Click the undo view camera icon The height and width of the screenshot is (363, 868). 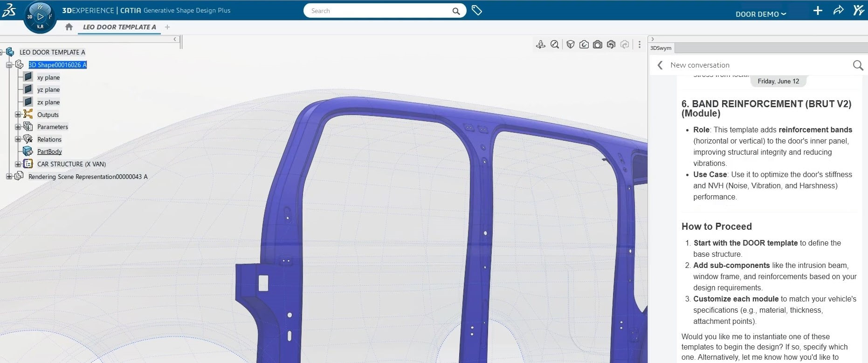pos(611,44)
